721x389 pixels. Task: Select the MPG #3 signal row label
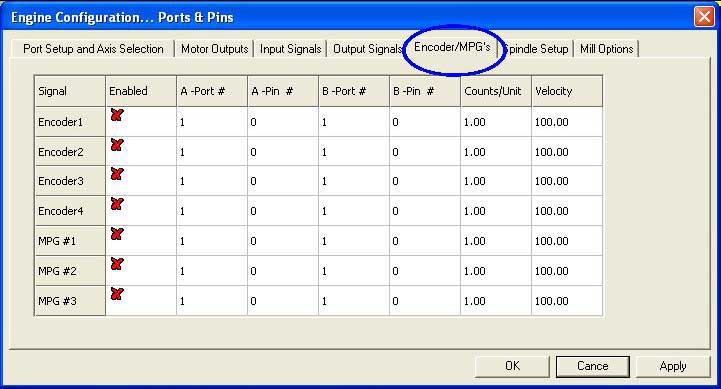[x=70, y=301]
